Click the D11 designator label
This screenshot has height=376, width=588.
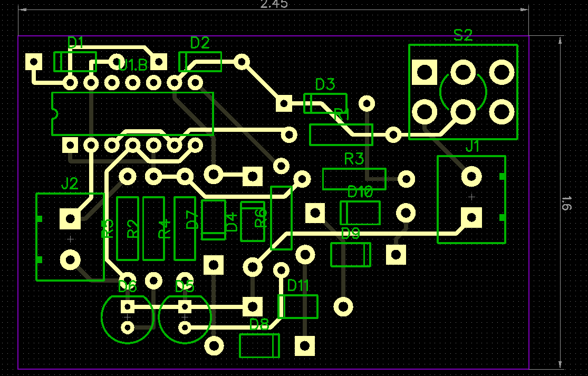[x=298, y=286]
